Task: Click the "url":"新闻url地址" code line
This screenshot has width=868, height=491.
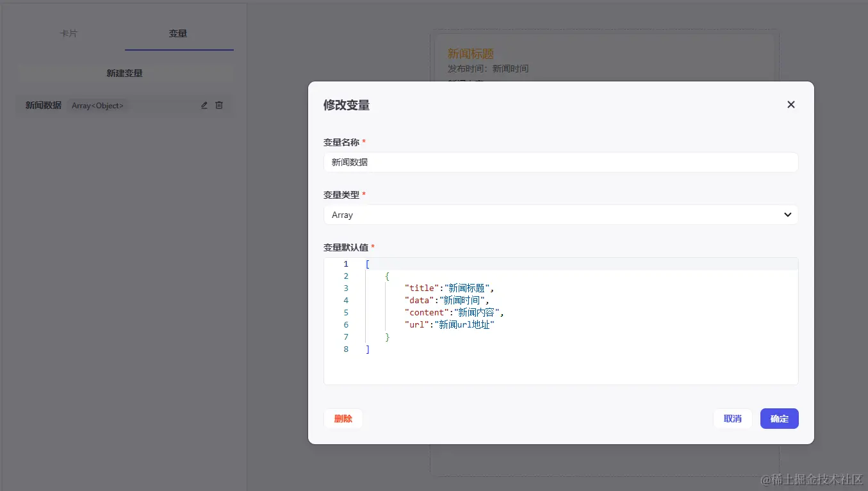Action: [449, 324]
